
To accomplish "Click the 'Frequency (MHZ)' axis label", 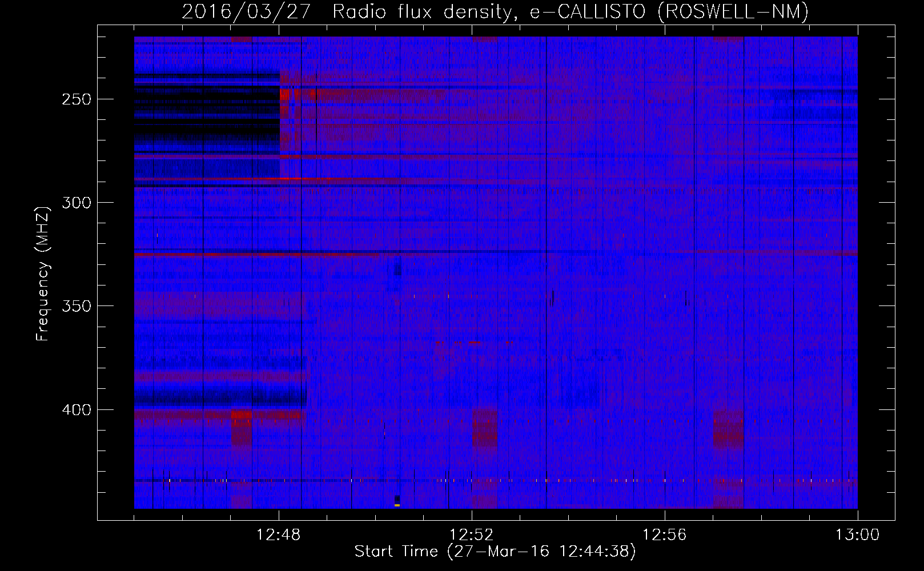I will point(43,274).
